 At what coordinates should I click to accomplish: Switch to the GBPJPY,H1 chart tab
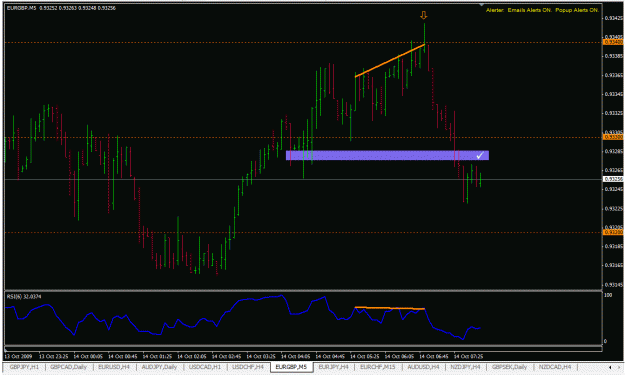pos(24,367)
